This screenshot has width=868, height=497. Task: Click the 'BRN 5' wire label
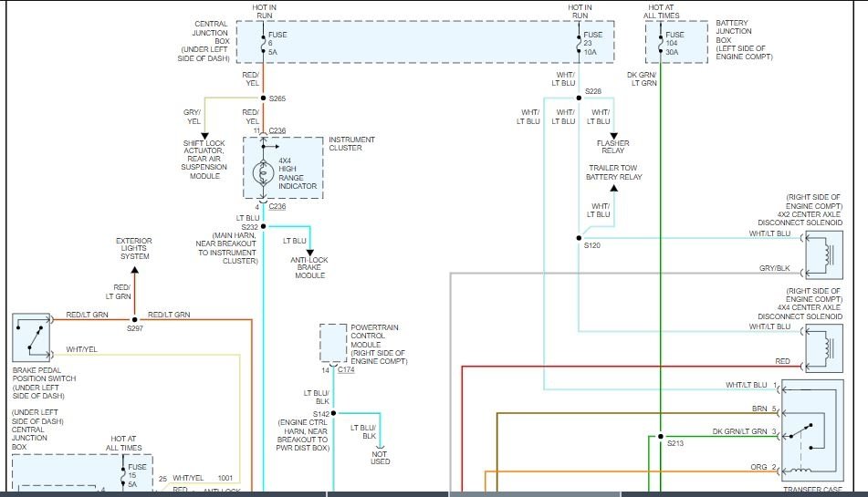pos(764,409)
